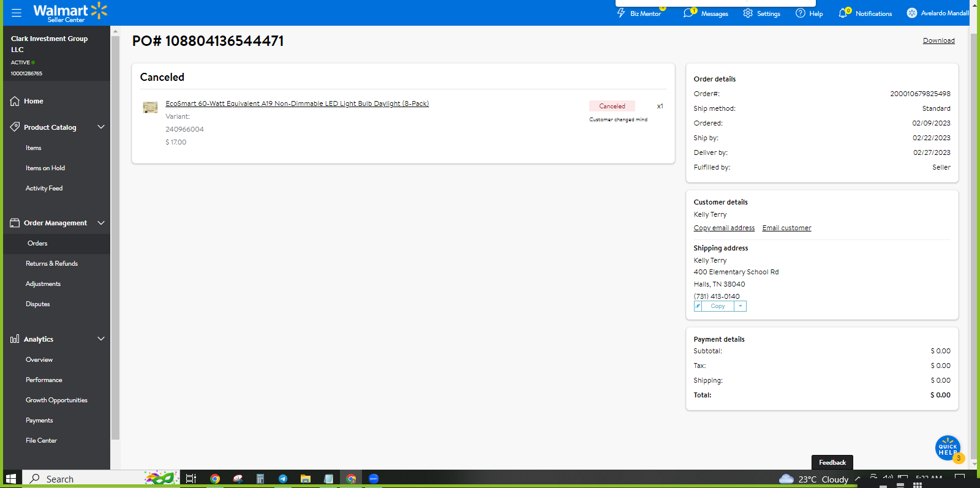Open the Calculator from the taskbar
980x488 pixels.
pos(260,479)
